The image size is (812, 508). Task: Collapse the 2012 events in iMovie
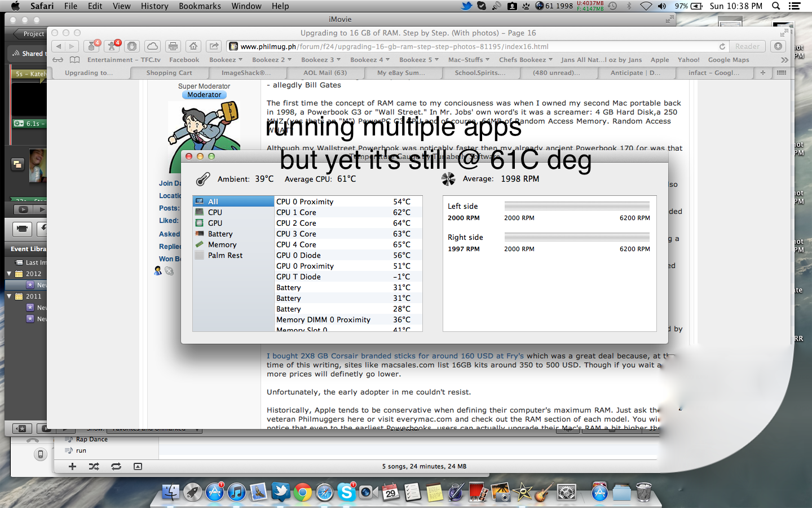pos(9,274)
